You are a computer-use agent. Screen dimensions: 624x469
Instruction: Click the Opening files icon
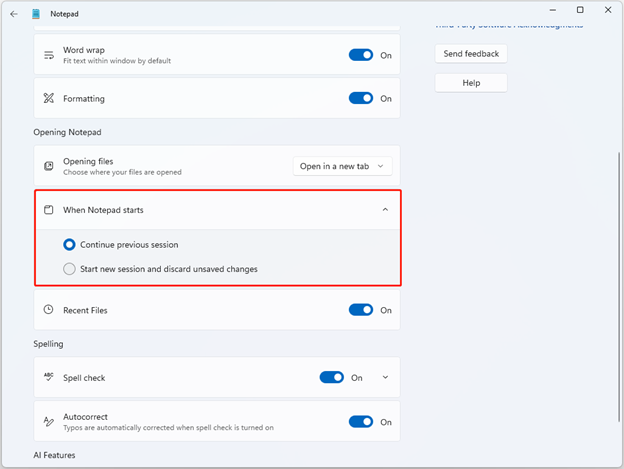[49, 166]
